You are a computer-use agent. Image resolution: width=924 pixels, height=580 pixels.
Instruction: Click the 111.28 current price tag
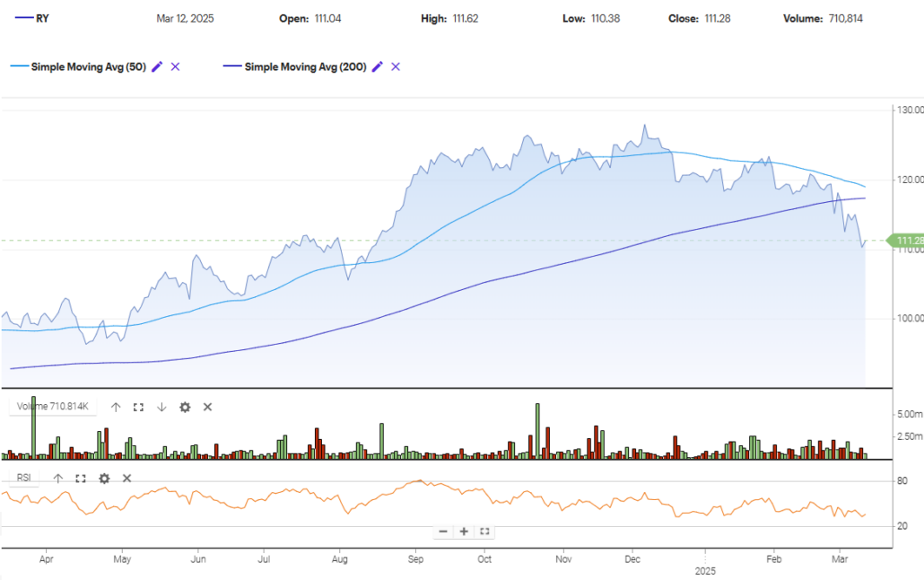[x=908, y=241]
